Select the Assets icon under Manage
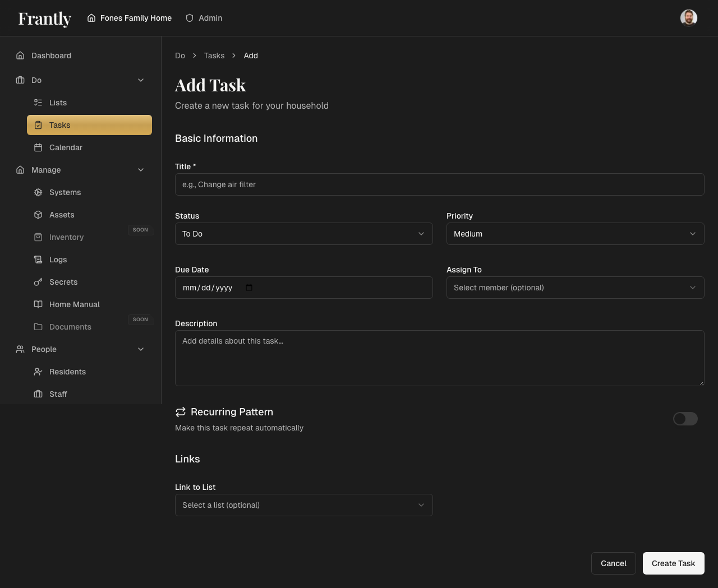The image size is (718, 588). pyautogui.click(x=38, y=215)
